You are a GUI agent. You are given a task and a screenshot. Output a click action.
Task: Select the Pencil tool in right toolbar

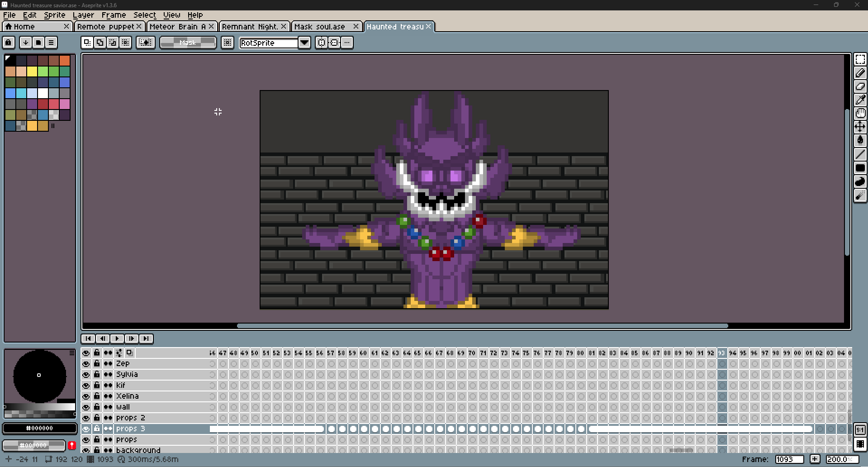[860, 73]
